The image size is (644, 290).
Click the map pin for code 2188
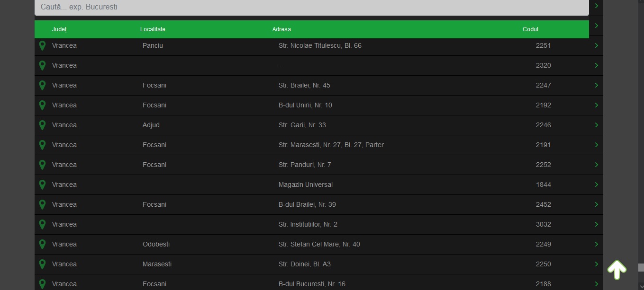click(x=42, y=284)
